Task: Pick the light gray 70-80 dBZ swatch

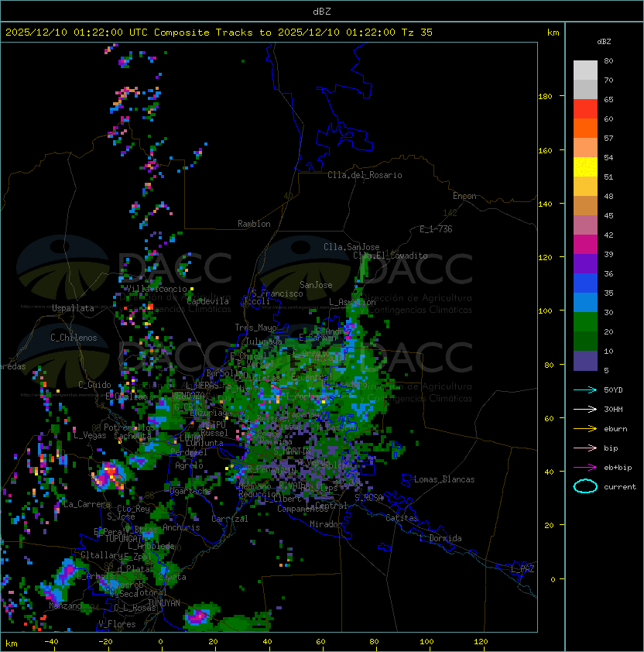Action: 585,70
